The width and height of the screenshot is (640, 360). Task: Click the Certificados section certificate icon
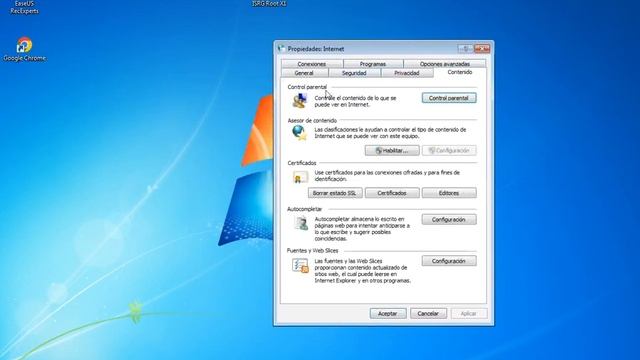point(300,177)
